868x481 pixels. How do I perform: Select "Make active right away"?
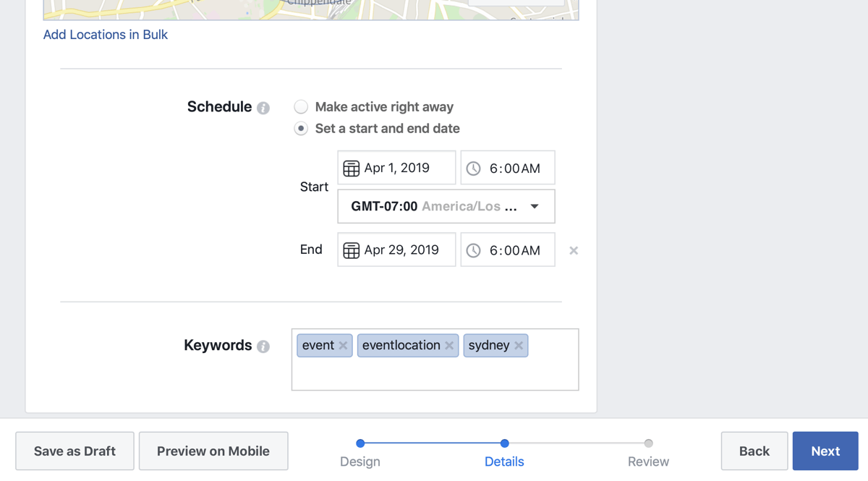[x=300, y=106]
